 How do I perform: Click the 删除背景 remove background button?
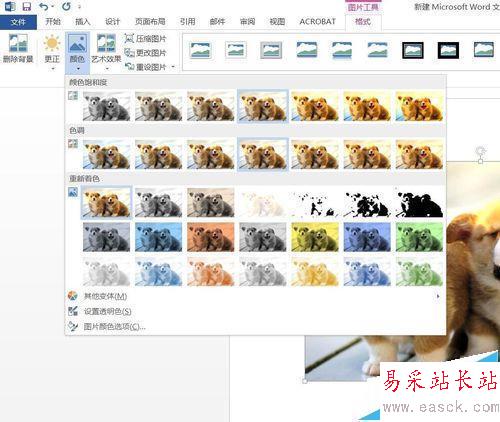18,49
